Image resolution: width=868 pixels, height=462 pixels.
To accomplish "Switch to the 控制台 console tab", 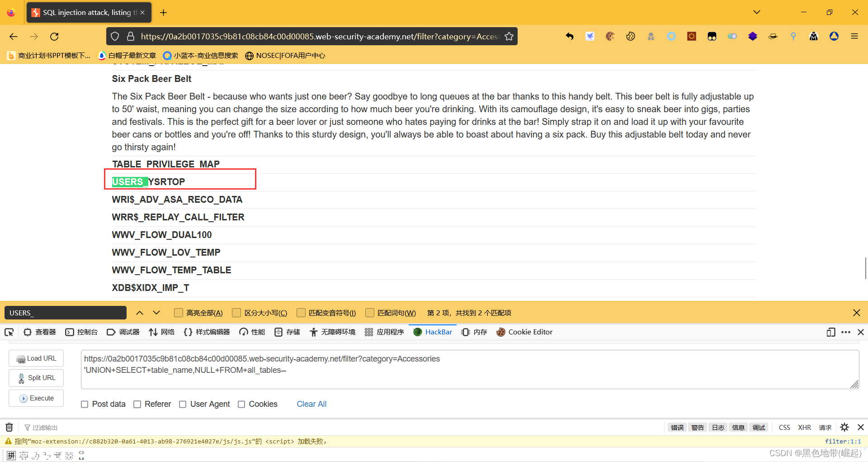I will pos(82,332).
